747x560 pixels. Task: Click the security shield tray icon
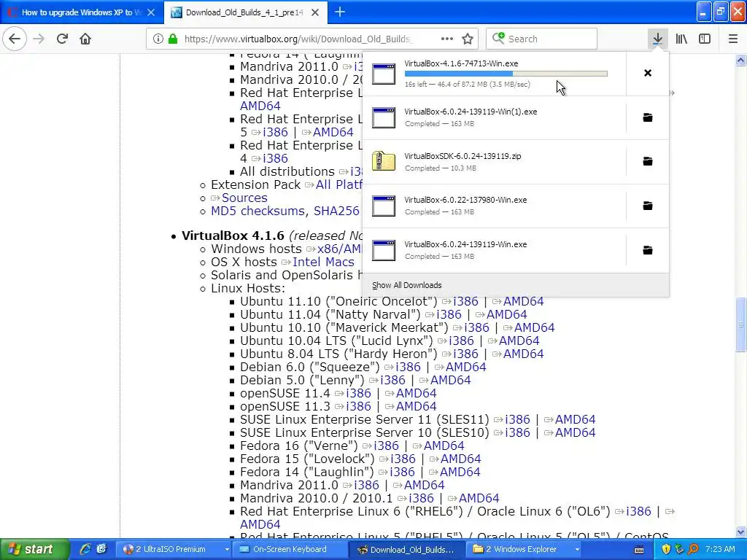pos(666,550)
